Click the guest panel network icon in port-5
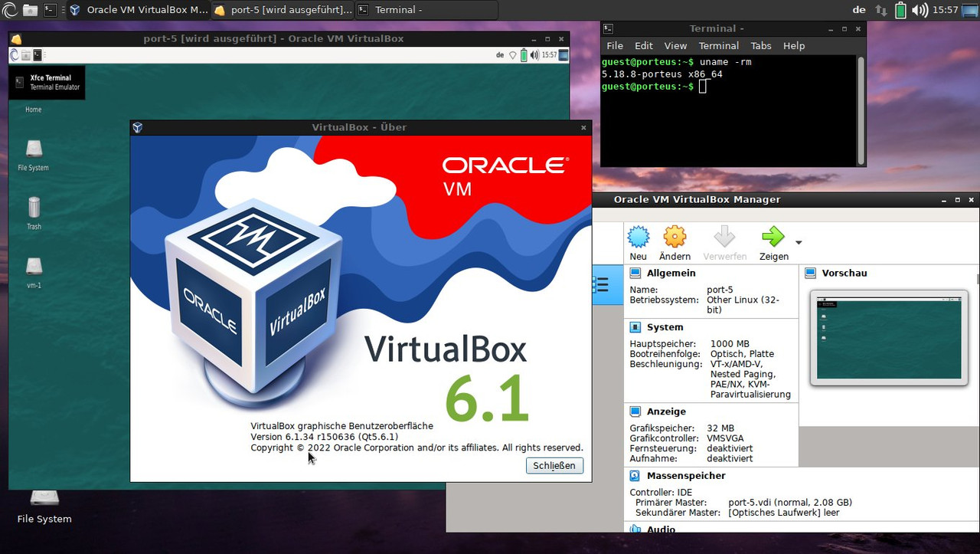 pyautogui.click(x=513, y=55)
